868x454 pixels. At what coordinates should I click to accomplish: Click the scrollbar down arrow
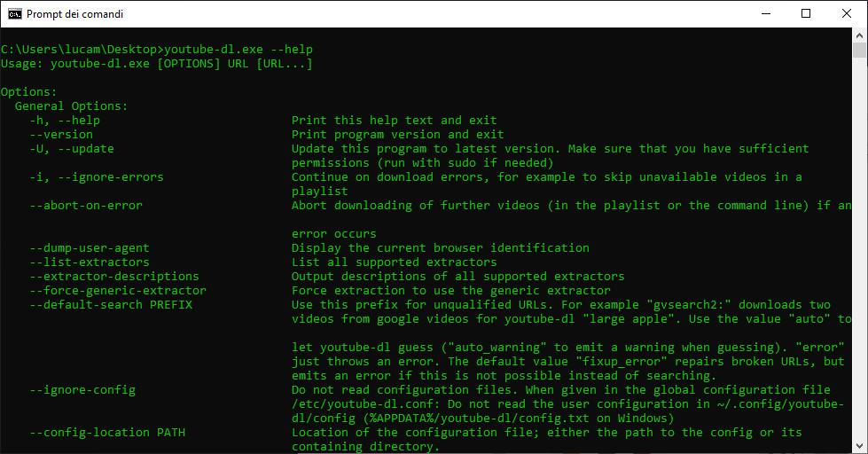click(x=860, y=446)
